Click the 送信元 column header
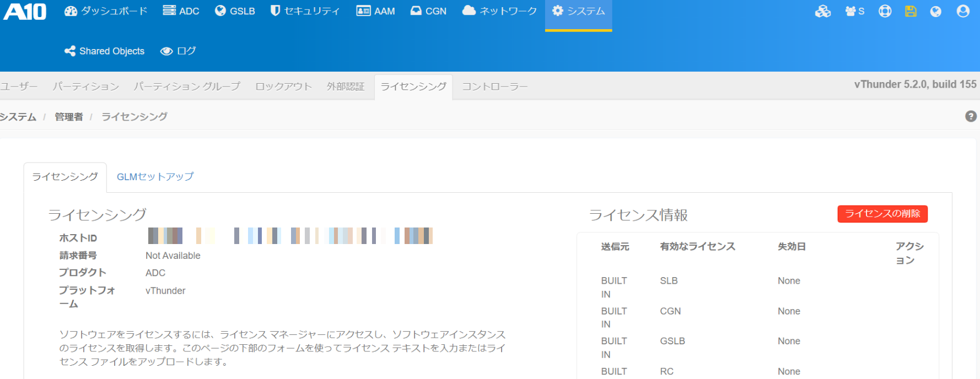Viewport: 980px width, 379px height. (615, 247)
